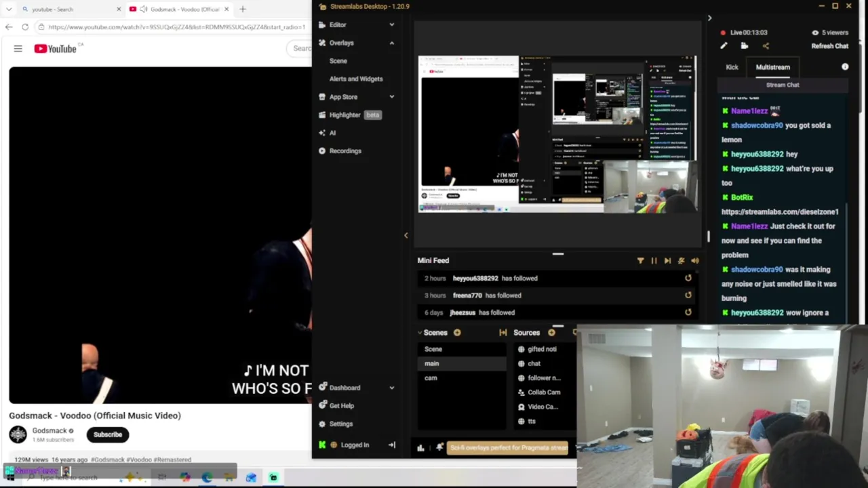Screen dimensions: 868x488
Task: Open the performance stats bar icon
Action: point(420,447)
